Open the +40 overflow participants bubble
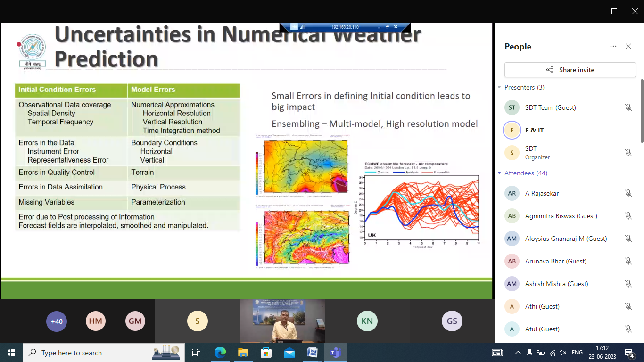Screen dimensions: 644x362 pos(57,321)
